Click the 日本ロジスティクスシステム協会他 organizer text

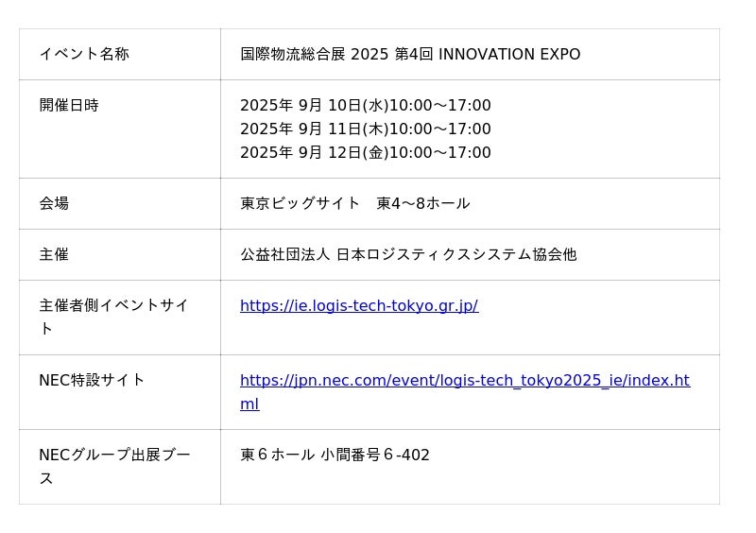coord(456,255)
